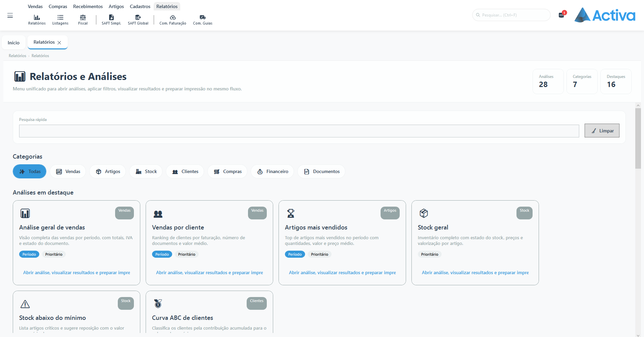644x337 pixels.
Task: Click the Vendas por cliente people icon
Action: tap(158, 214)
